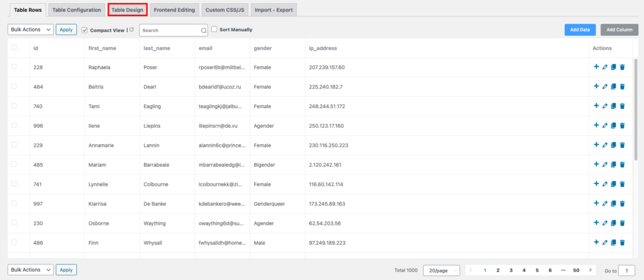644x280 pixels.
Task: Delete the Ilene Liepins row
Action: [622, 125]
